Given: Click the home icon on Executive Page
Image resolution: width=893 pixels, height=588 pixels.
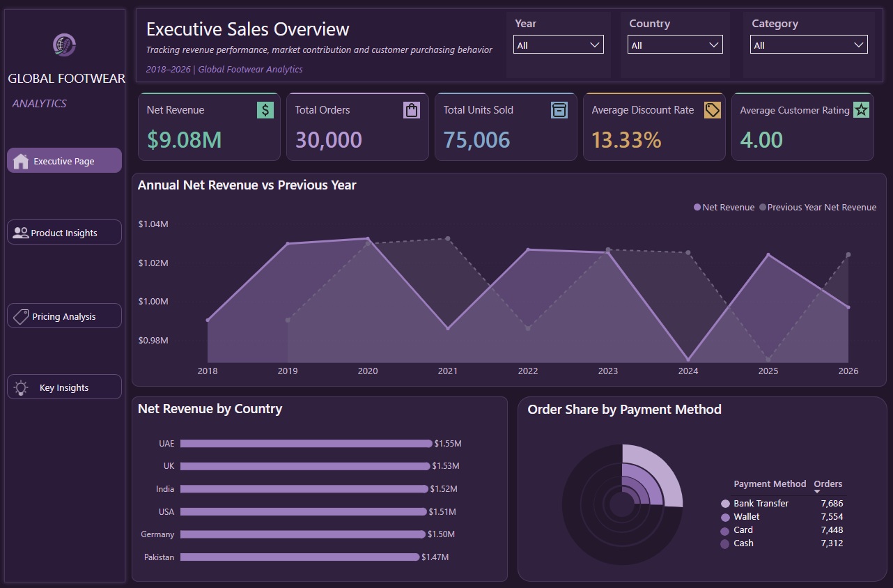Looking at the screenshot, I should click(21, 161).
